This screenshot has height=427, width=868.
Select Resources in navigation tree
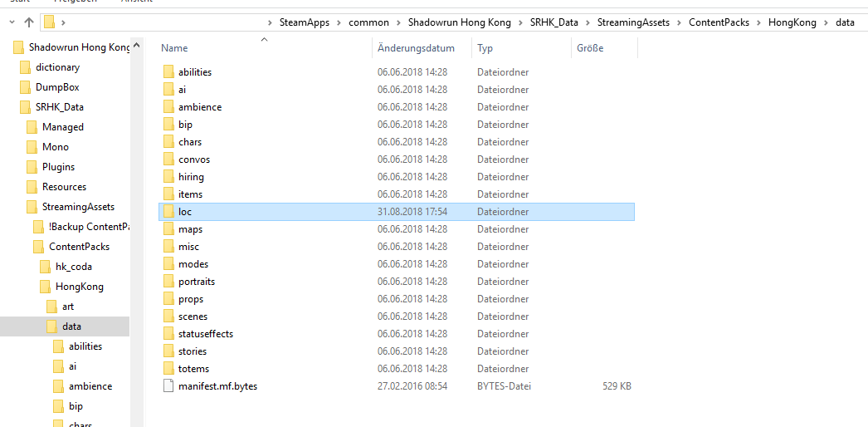[x=64, y=187]
